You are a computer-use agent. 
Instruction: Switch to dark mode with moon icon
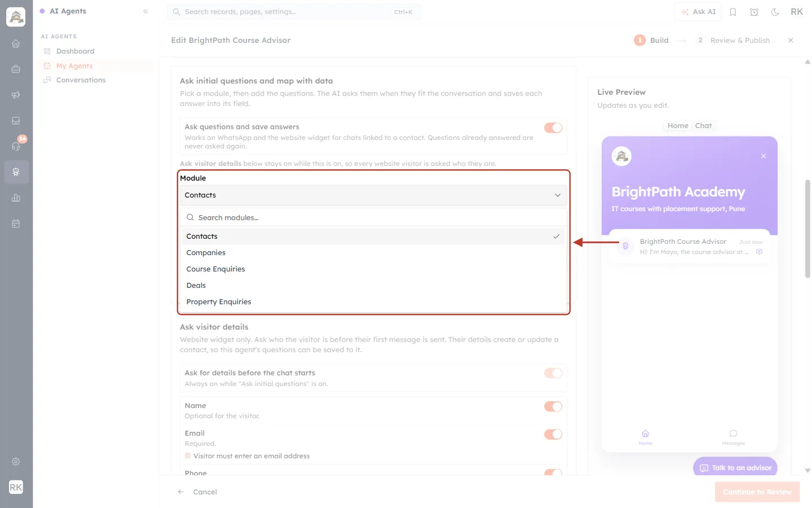(x=775, y=12)
